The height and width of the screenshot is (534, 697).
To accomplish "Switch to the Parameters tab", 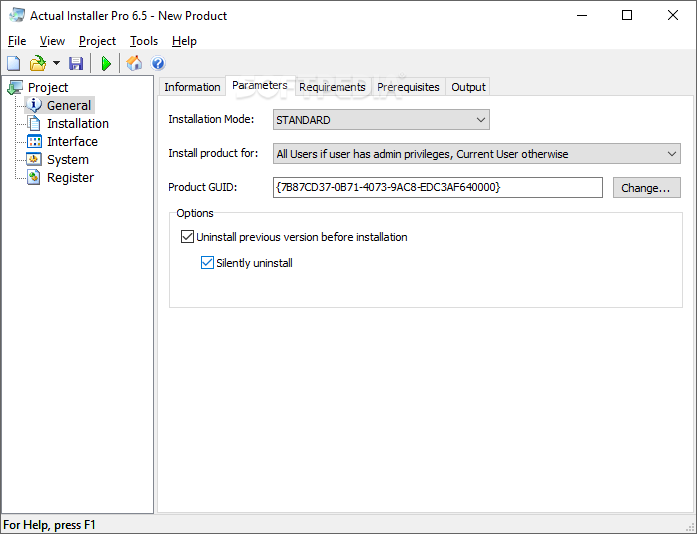I will tap(260, 85).
